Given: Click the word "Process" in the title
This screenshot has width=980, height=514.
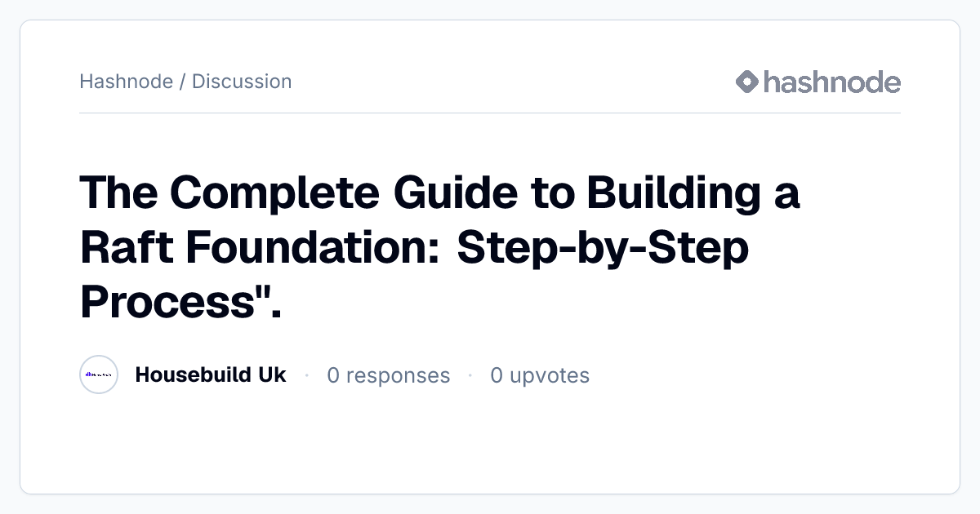Looking at the screenshot, I should [163, 302].
